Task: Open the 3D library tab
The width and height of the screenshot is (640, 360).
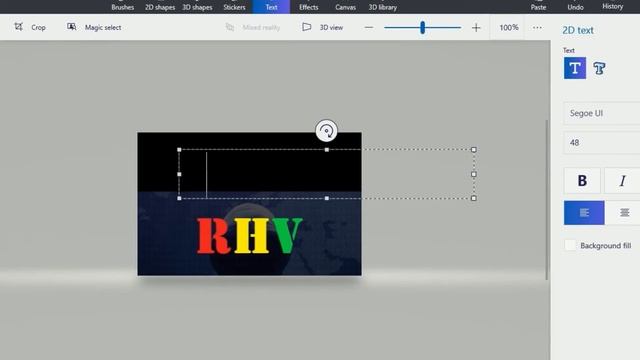Action: click(382, 7)
